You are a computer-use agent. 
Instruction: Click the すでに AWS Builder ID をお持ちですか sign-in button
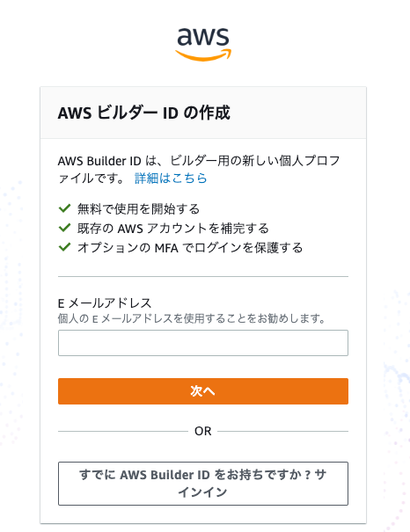click(x=203, y=484)
